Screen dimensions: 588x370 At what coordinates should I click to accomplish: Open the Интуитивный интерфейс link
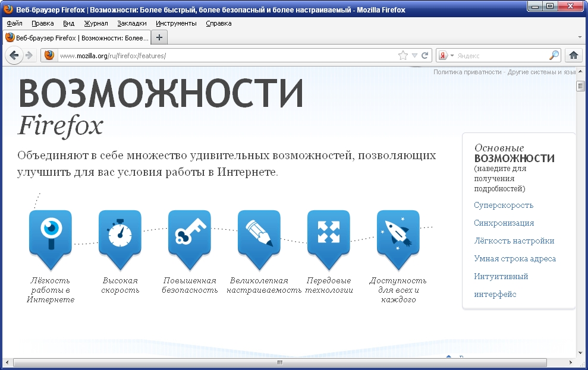pyautogui.click(x=501, y=285)
